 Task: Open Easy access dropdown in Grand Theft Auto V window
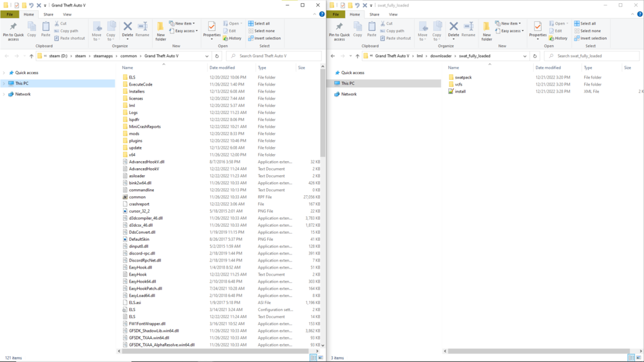[x=184, y=31]
